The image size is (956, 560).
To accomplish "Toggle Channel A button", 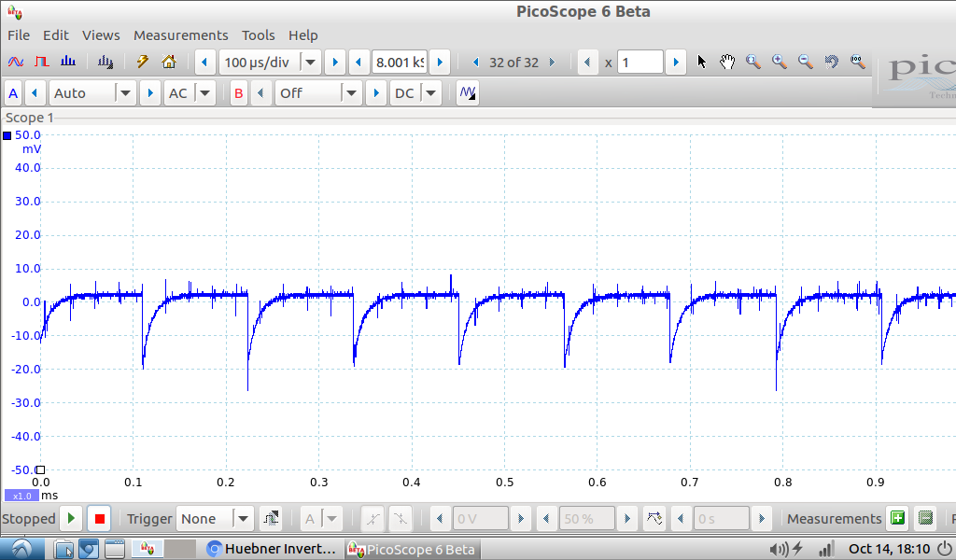I will click(x=13, y=93).
